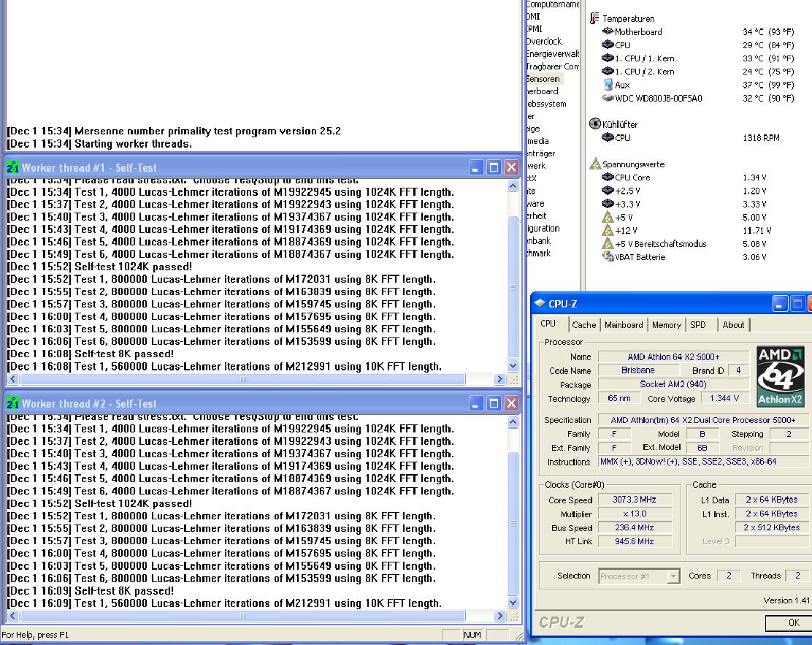Click the Worker thread #1 window icon
Viewport: 812px width, 645px height.
(12, 167)
